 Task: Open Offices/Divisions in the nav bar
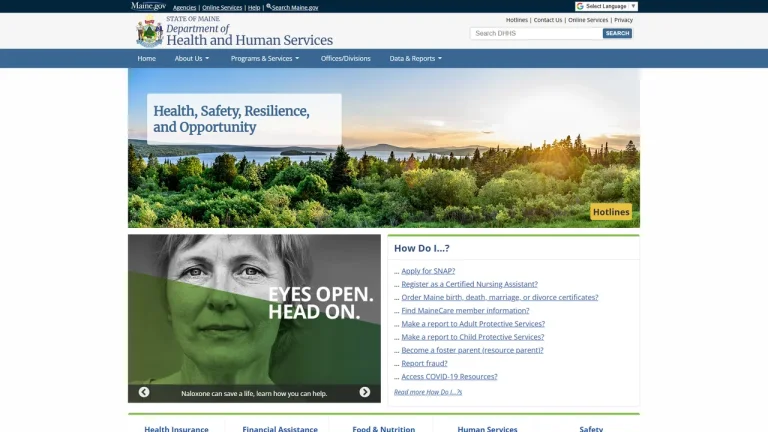345,58
